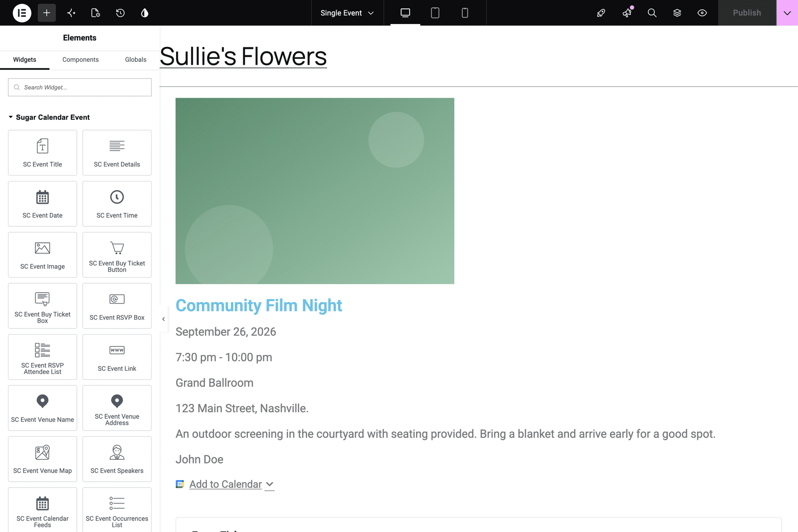Switch to desktop preview mode
798x532 pixels.
(x=405, y=13)
